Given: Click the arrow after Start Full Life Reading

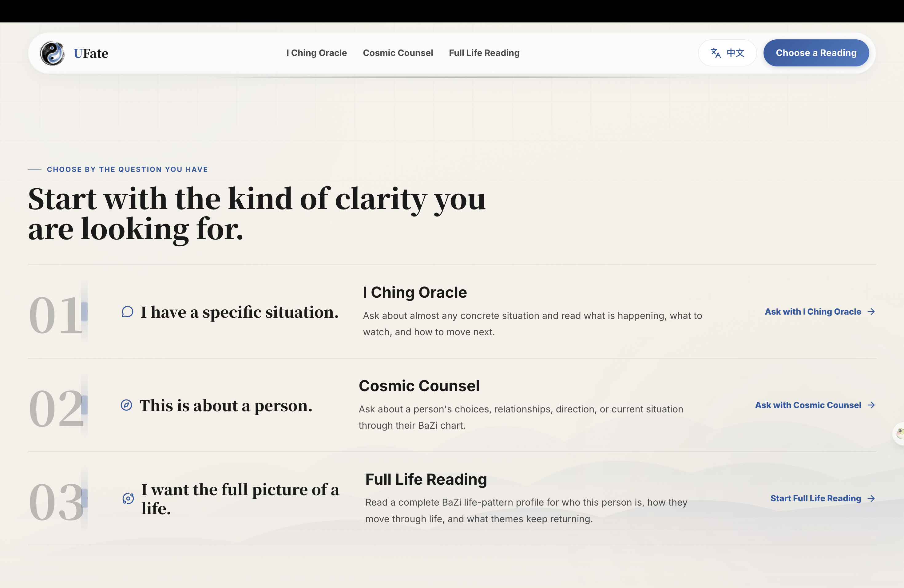Looking at the screenshot, I should [x=871, y=499].
